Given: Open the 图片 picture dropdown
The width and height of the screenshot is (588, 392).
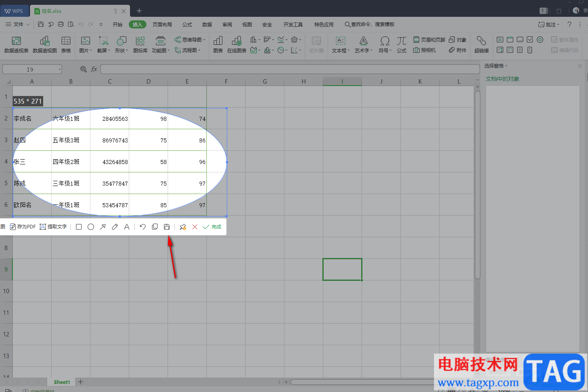Looking at the screenshot, I should (x=86, y=45).
